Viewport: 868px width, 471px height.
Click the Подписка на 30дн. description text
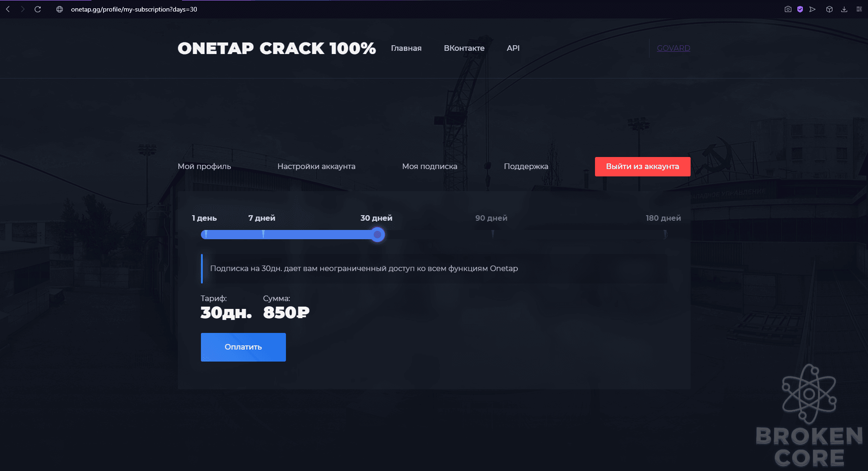pyautogui.click(x=364, y=268)
